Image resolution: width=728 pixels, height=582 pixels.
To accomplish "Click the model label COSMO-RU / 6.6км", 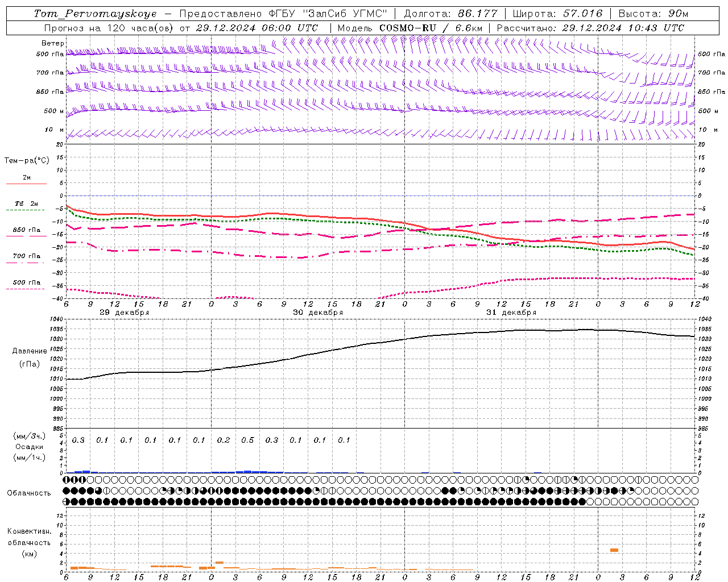I will [x=431, y=28].
